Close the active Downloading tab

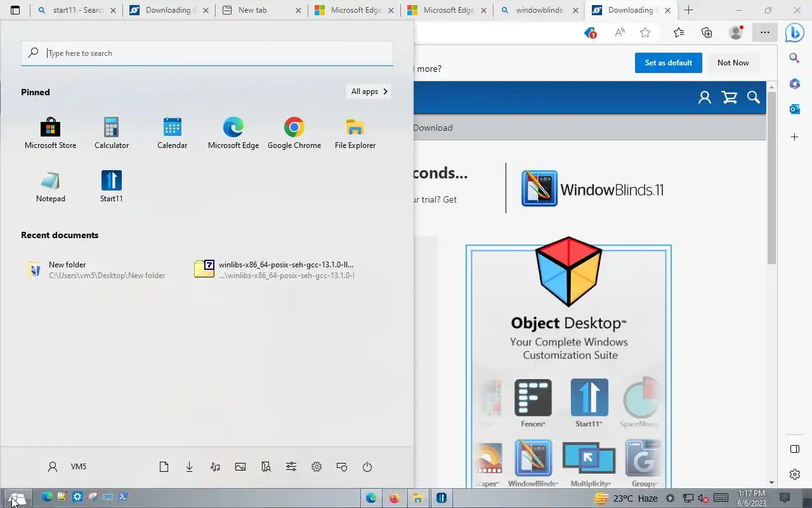coord(667,10)
